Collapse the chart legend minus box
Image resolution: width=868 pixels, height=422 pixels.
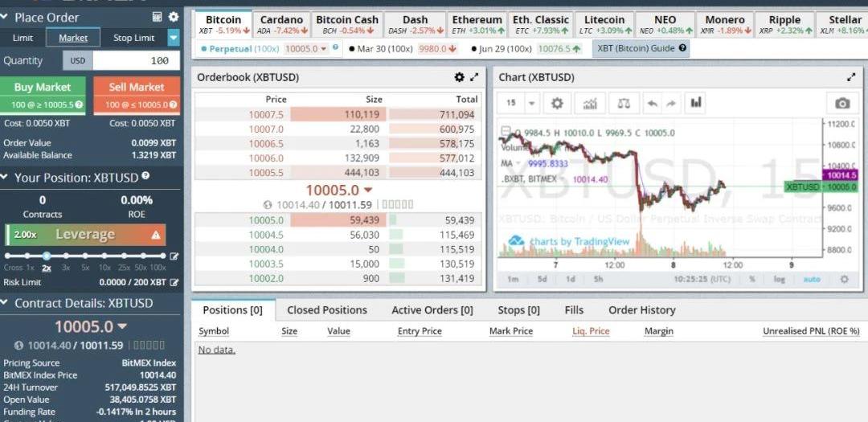[506, 131]
